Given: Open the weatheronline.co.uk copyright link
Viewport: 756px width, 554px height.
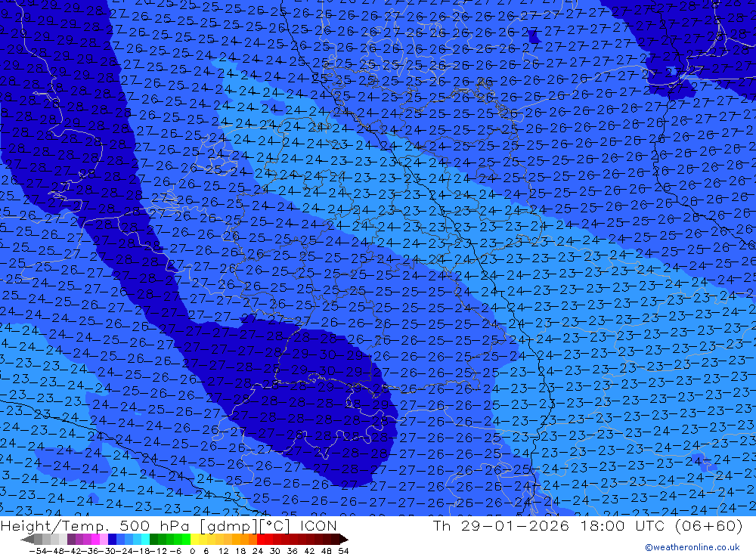Looking at the screenshot, I should click(x=692, y=547).
